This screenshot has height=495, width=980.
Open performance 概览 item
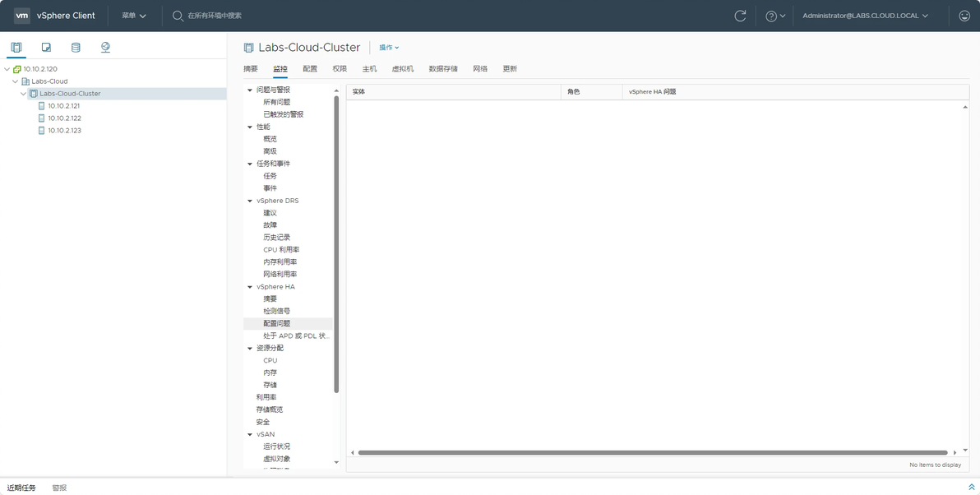pos(270,139)
